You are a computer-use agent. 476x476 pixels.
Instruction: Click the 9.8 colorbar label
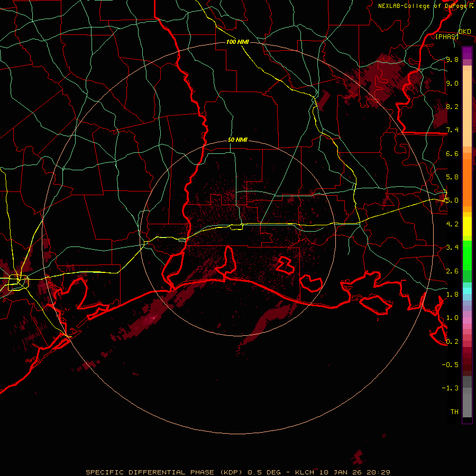[x=452, y=60]
